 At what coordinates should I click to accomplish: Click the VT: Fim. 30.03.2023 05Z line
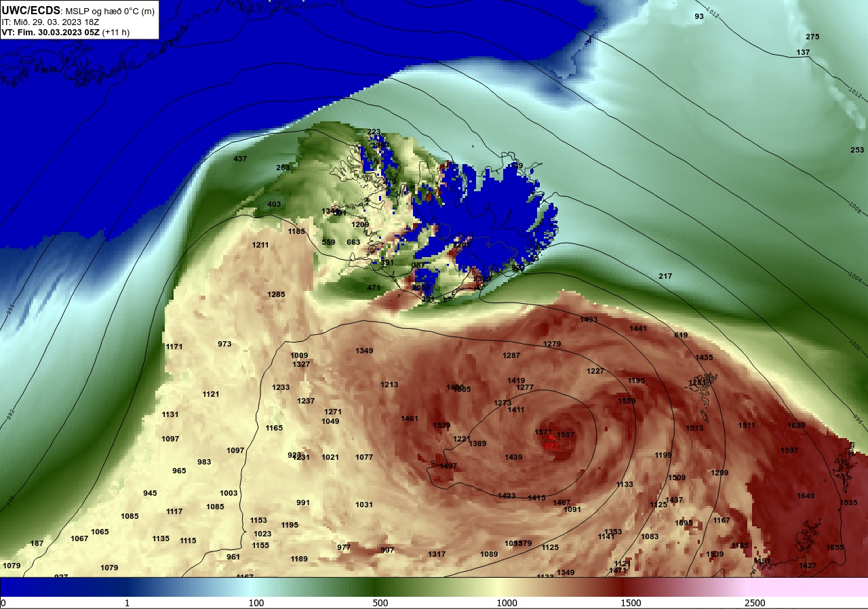[66, 32]
